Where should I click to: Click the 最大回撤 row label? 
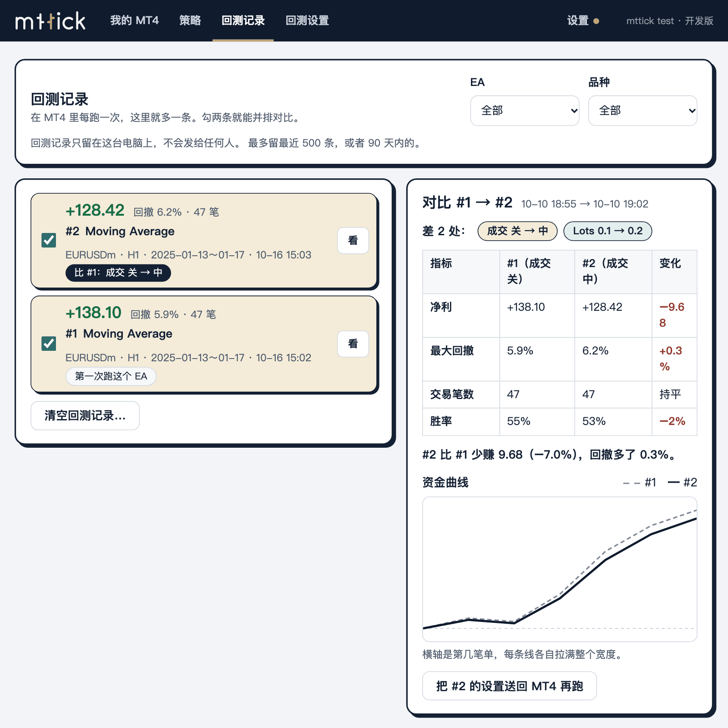pos(452,351)
